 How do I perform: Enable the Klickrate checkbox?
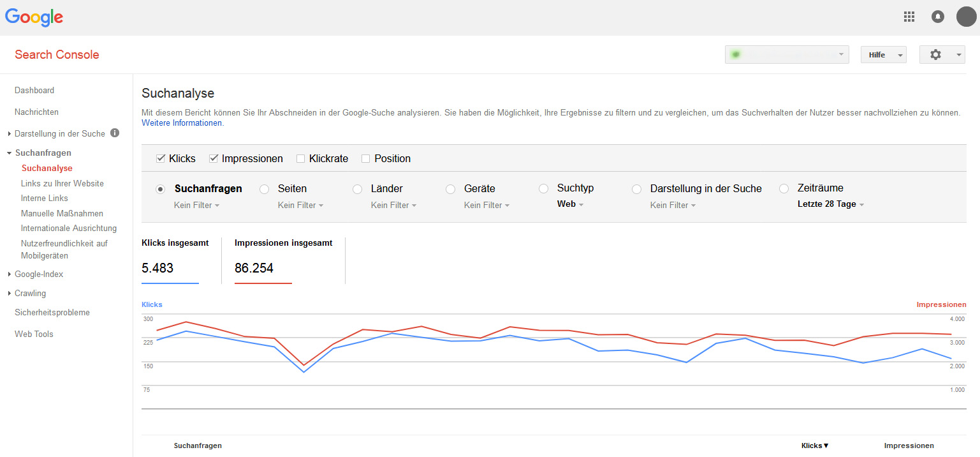click(301, 159)
